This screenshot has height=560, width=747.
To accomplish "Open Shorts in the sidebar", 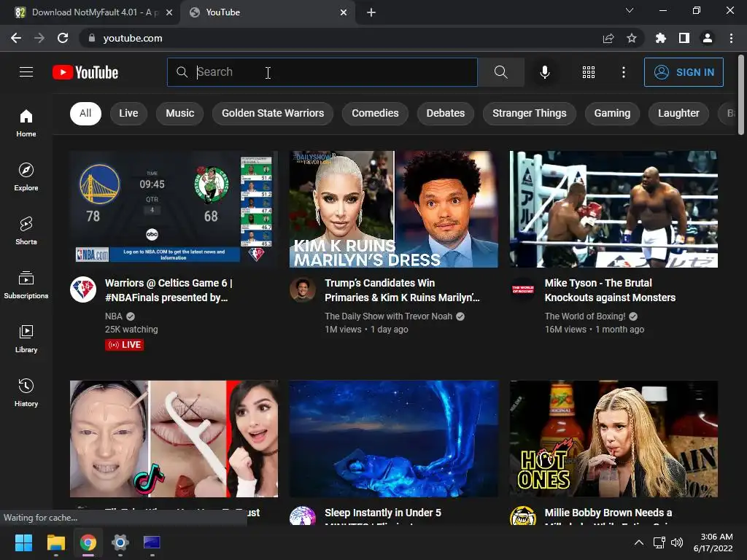I will tap(26, 230).
